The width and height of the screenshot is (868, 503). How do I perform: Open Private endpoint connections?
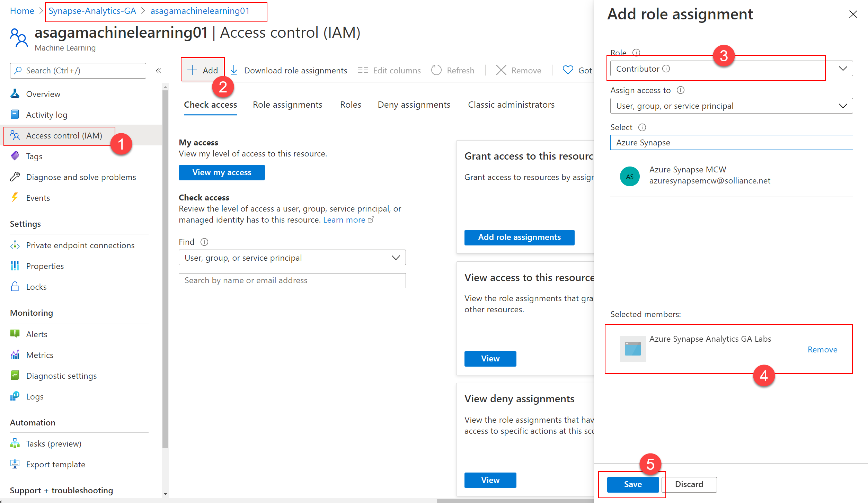tap(80, 245)
